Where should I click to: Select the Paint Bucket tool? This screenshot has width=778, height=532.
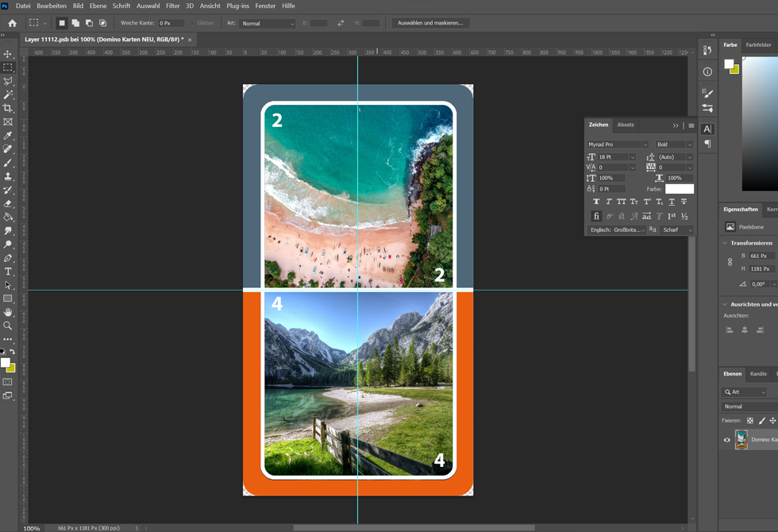pos(8,217)
